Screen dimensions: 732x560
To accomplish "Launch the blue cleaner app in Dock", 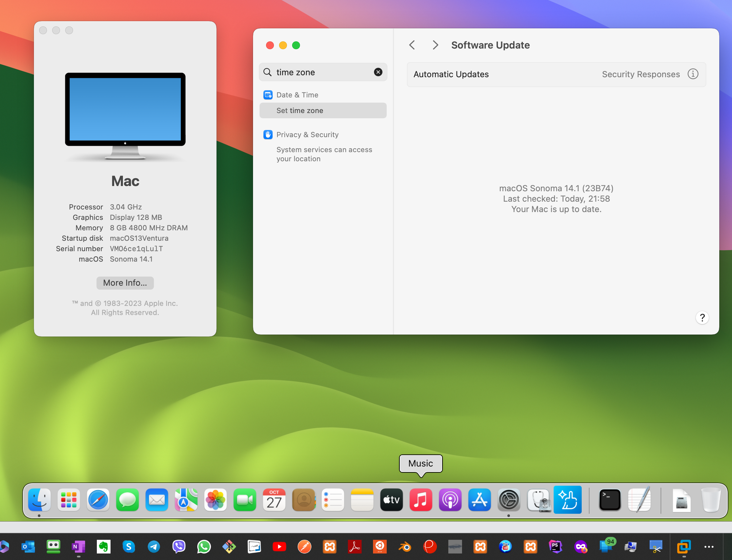I will click(x=568, y=500).
